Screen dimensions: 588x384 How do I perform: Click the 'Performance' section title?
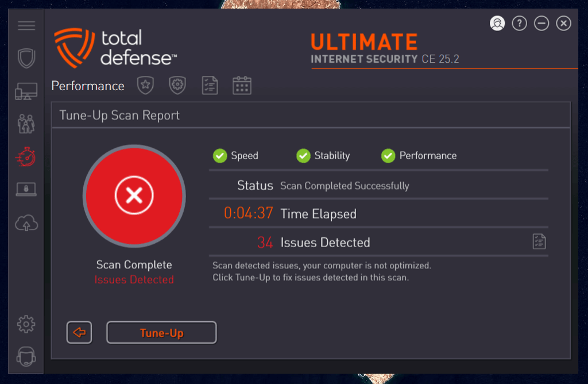pos(88,86)
